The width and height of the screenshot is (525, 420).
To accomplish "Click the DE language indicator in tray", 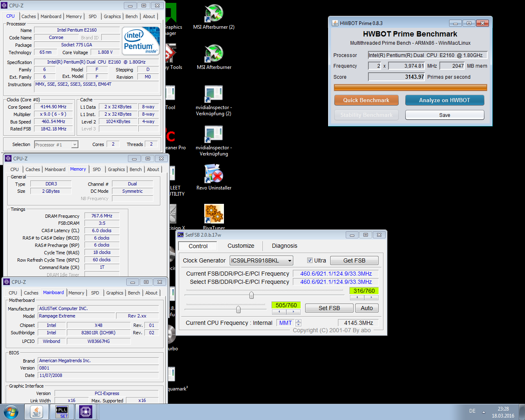I will [x=472, y=411].
